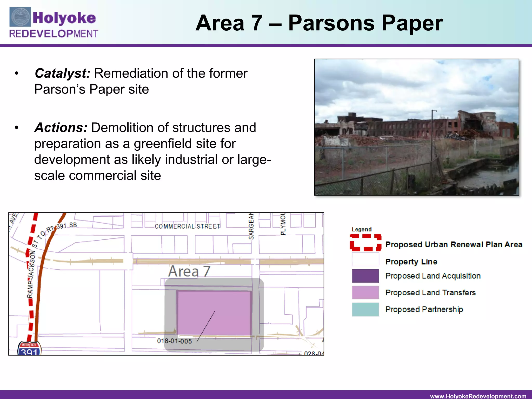
Task: Click the 'Proposed Land Acquisition' legend label
Action: [x=433, y=276]
